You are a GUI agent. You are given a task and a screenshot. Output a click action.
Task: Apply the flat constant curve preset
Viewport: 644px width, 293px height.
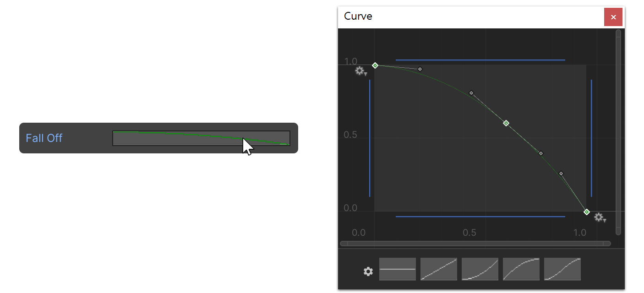click(398, 269)
